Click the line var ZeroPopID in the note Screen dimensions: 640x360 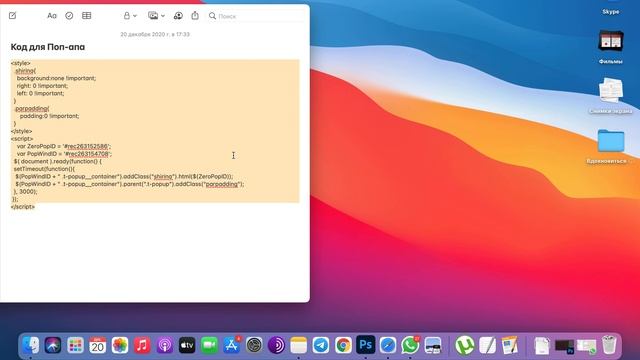pyautogui.click(x=64, y=146)
